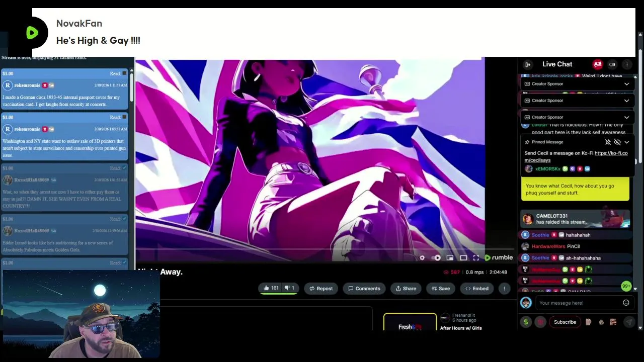Click RussellHall48069 name on jail rant
The image size is (644, 362).
coord(31,180)
